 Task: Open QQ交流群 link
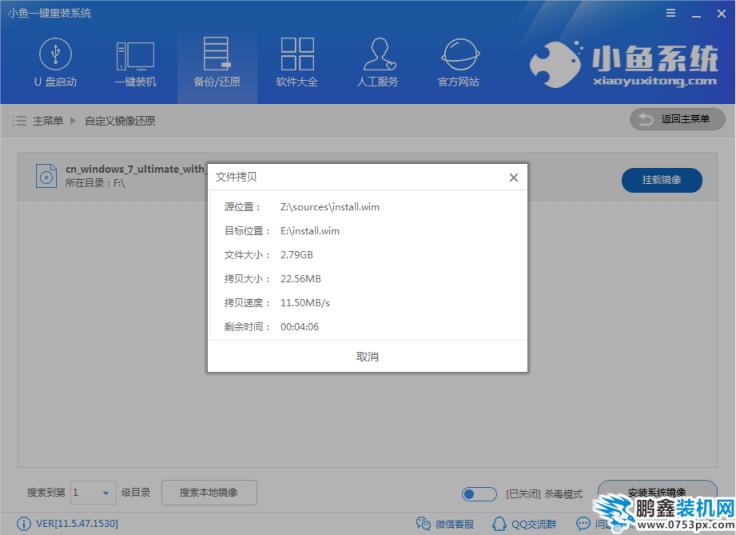coord(524,523)
